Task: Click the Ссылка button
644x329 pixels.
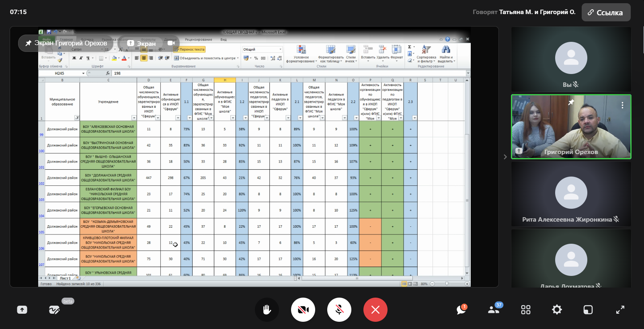Action: click(x=606, y=12)
